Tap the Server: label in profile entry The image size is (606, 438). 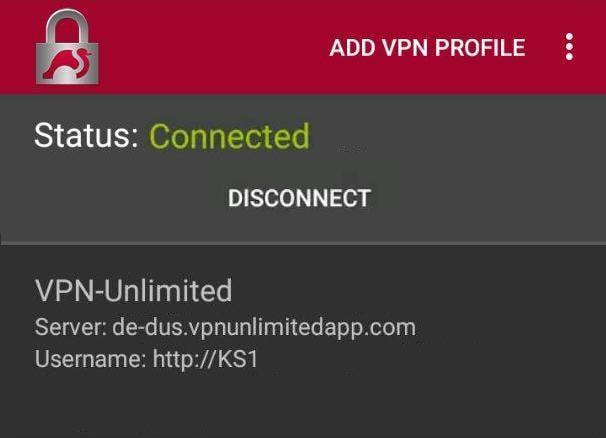71,328
